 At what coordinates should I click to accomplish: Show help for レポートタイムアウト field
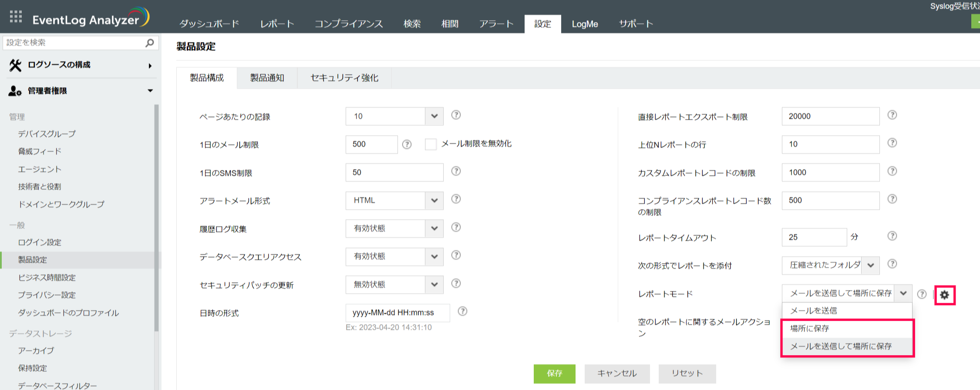pos(892,236)
